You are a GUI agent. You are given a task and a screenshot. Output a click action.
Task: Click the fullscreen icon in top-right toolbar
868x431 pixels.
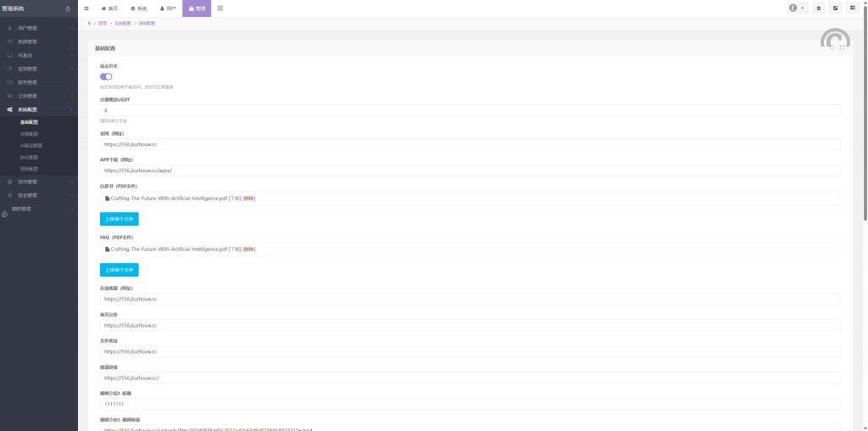836,8
